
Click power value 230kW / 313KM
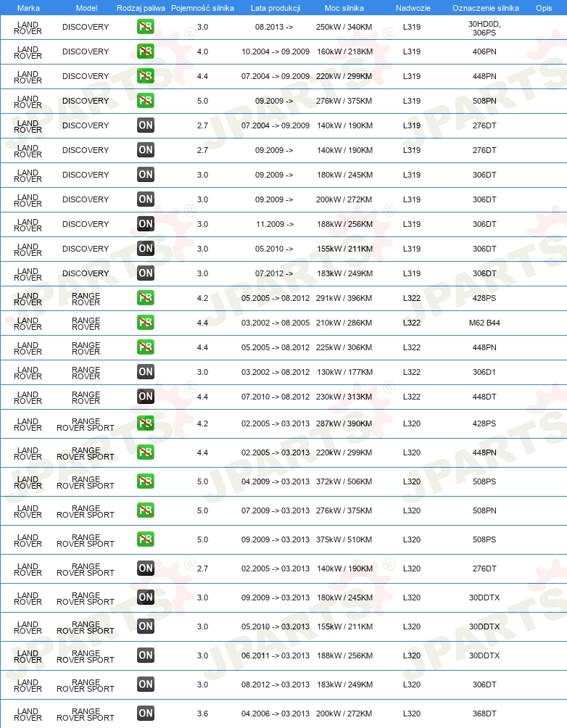pos(344,397)
